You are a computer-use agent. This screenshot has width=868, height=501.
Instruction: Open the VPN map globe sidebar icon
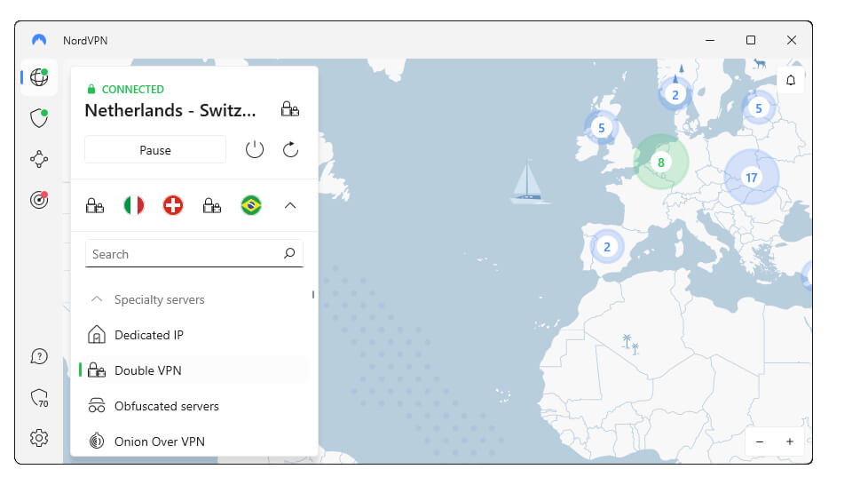tap(39, 77)
